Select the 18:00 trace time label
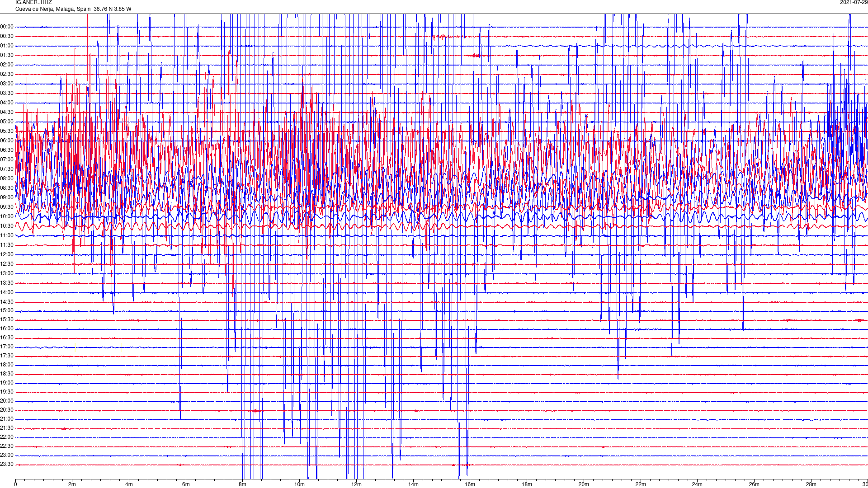Image resolution: width=868 pixels, height=488 pixels. (x=7, y=365)
